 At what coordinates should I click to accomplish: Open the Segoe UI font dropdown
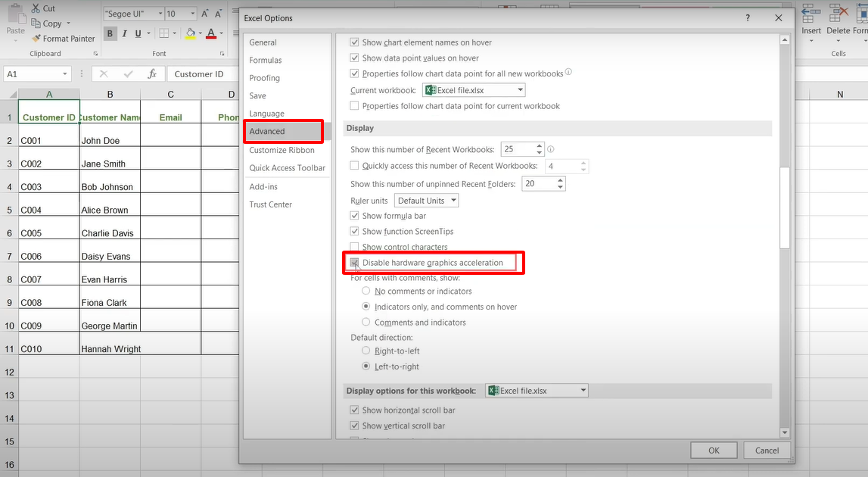tap(160, 13)
